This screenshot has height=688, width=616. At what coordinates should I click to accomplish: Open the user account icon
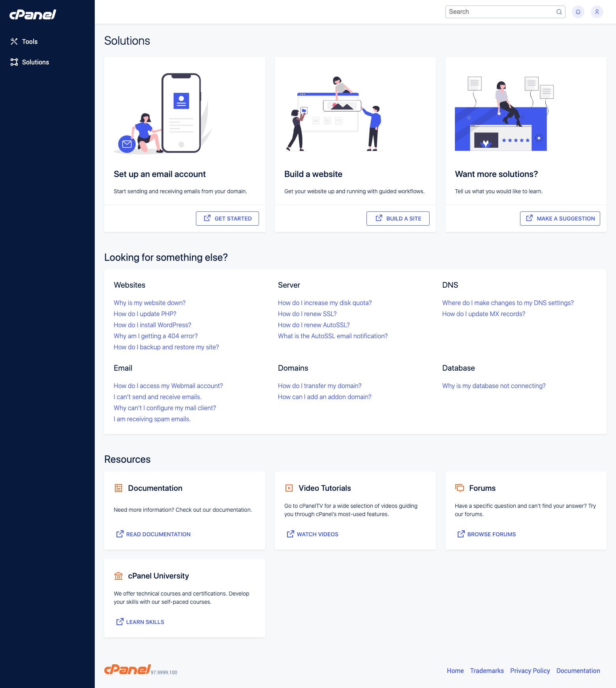click(597, 12)
